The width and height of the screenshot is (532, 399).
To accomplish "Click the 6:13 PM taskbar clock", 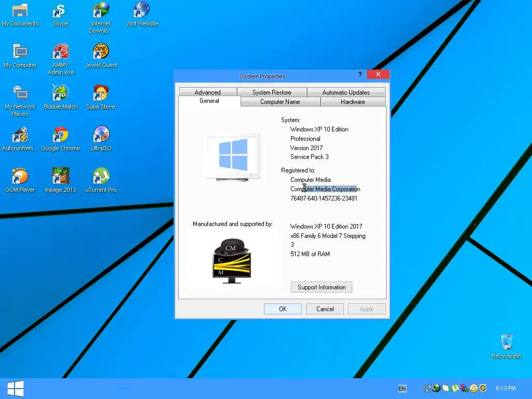I will pyautogui.click(x=506, y=388).
